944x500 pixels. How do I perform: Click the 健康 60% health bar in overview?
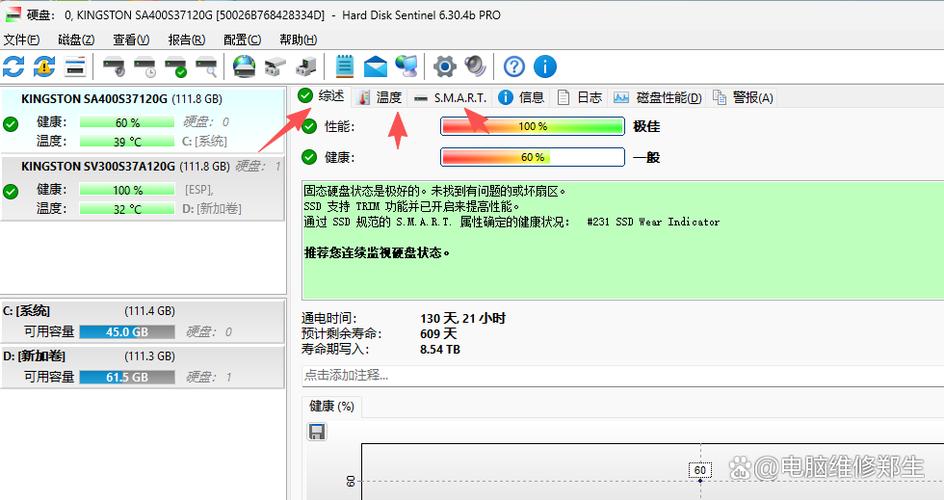(532, 157)
